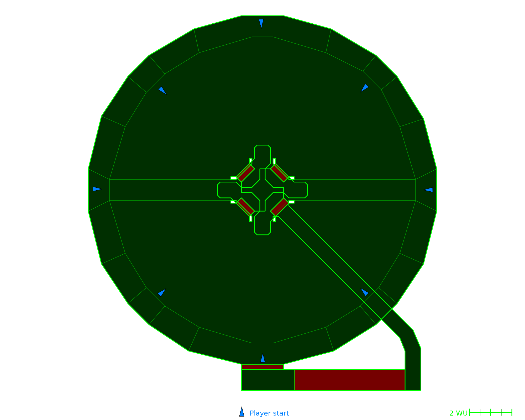Select the large red rectangular sector at bottom
525x420 pixels.
coord(349,380)
